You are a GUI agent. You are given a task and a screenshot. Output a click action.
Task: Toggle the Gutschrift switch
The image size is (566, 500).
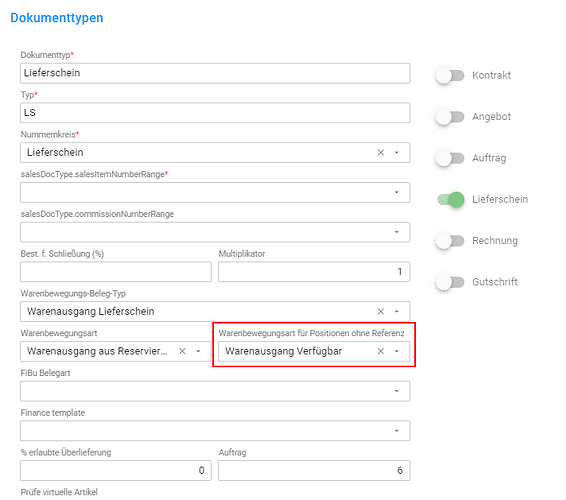450,282
